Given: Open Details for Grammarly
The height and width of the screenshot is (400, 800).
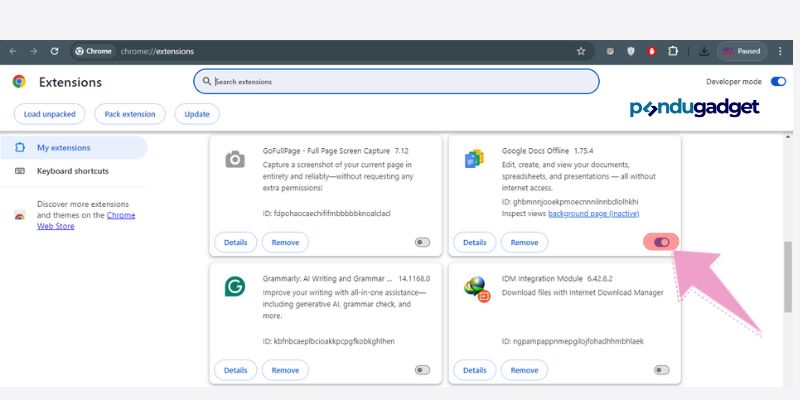Looking at the screenshot, I should click(235, 370).
